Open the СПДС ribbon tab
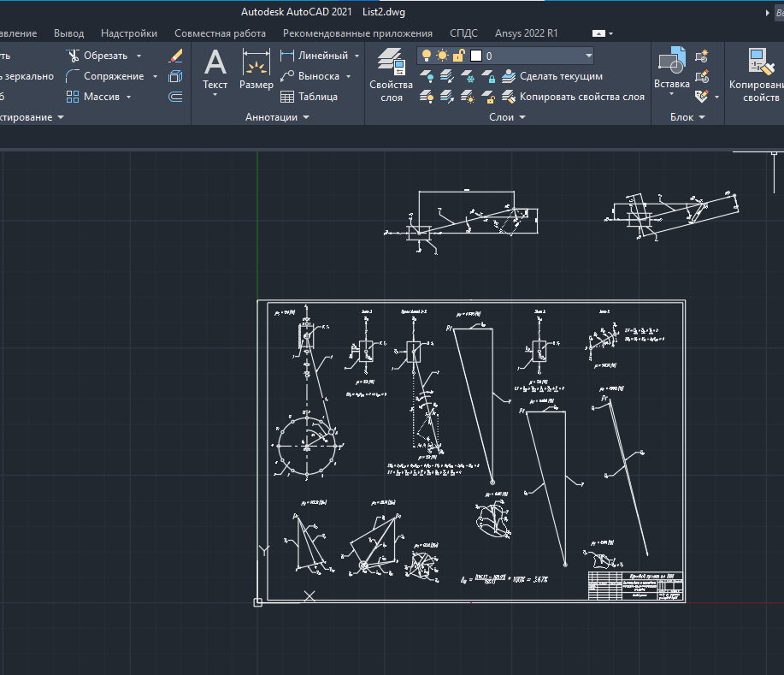Screen dimensions: 784x675 (x=464, y=33)
